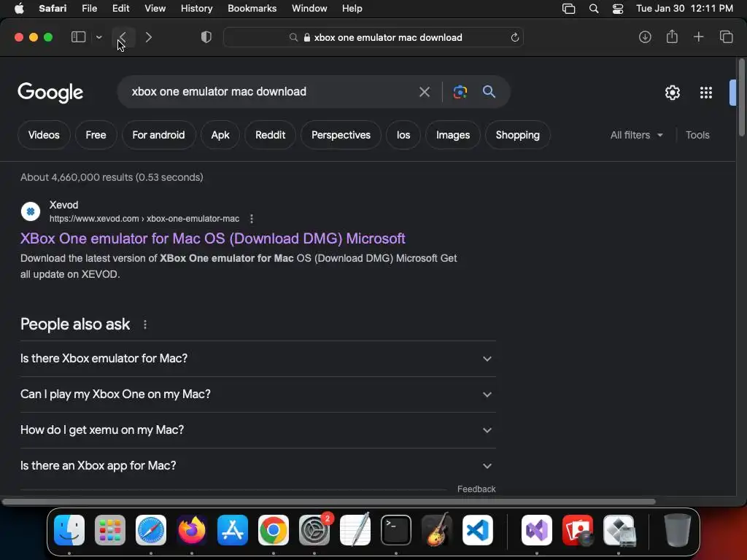Viewport: 747px width, 560px height.
Task: Select the For android filter chip
Action: point(158,135)
